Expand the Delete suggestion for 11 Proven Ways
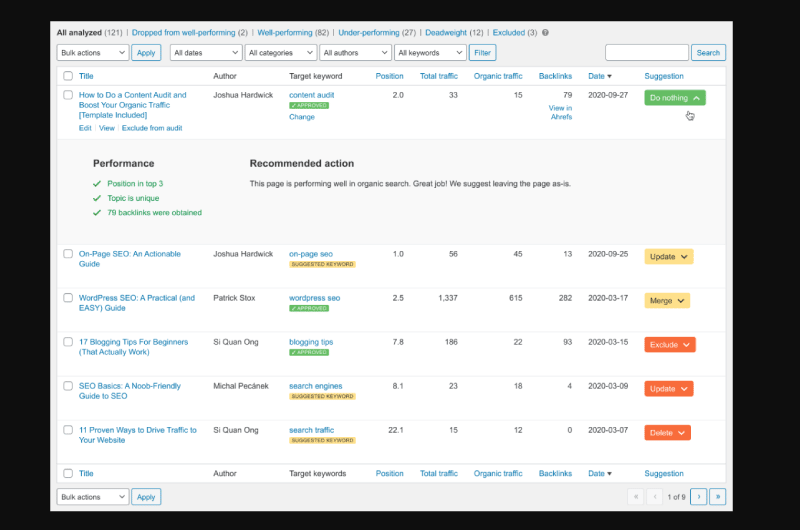800x530 pixels. click(667, 433)
